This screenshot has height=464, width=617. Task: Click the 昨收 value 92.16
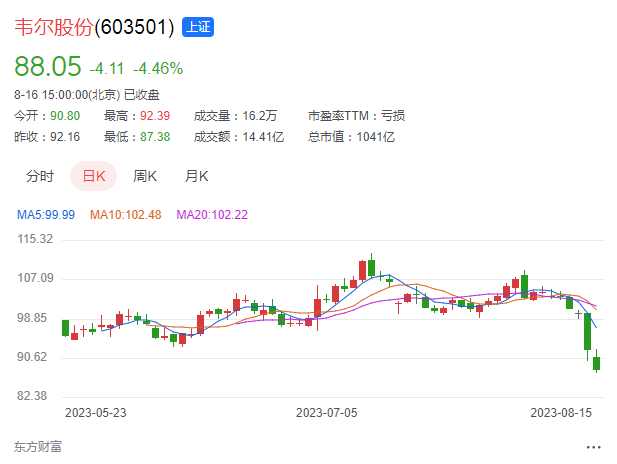pos(65,137)
